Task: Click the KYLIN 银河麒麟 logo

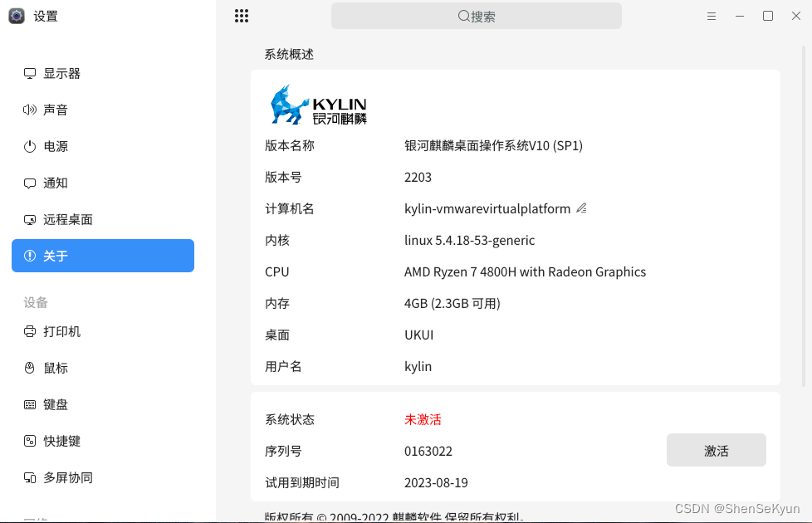Action: [x=319, y=105]
